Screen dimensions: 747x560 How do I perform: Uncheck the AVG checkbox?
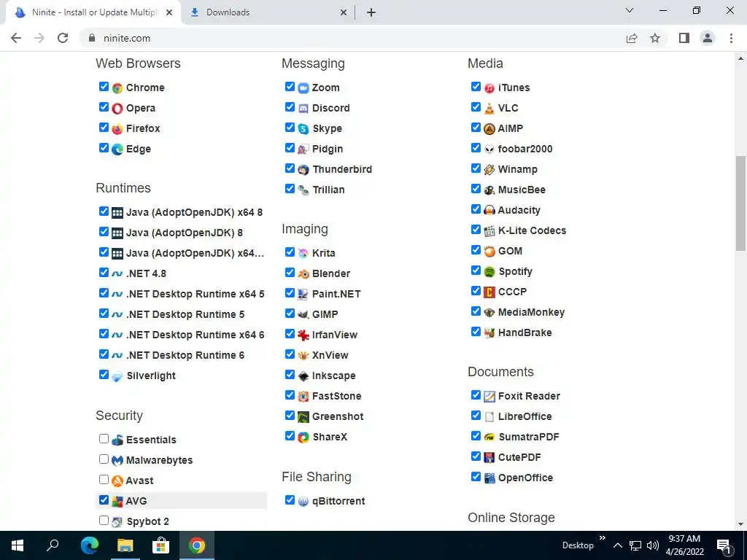click(x=104, y=500)
